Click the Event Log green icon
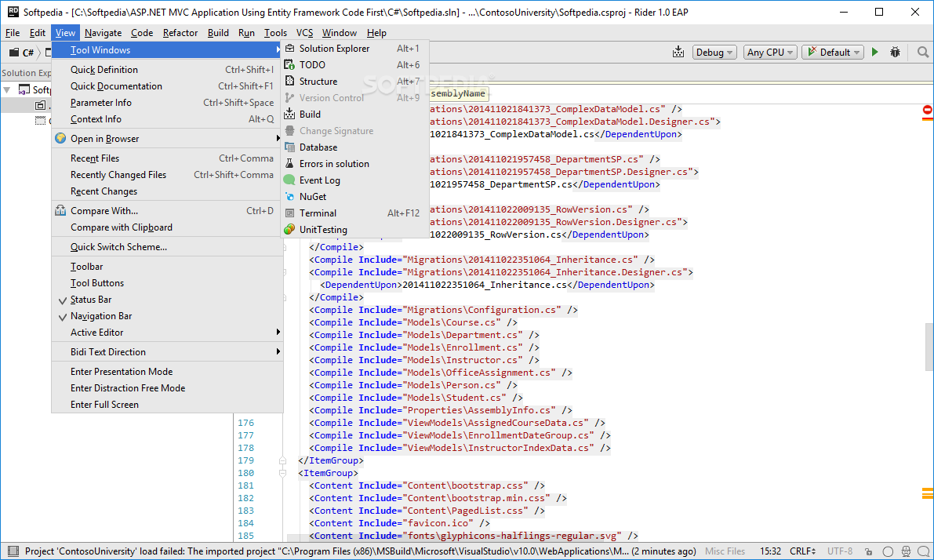Screen dimensions: 934x560 coord(289,180)
